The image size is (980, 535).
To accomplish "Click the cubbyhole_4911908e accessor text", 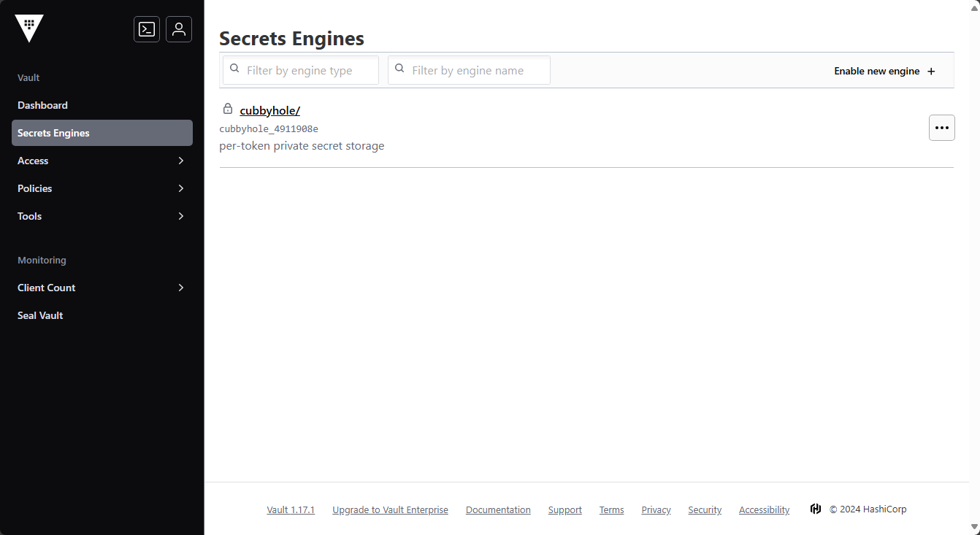I will [x=269, y=129].
